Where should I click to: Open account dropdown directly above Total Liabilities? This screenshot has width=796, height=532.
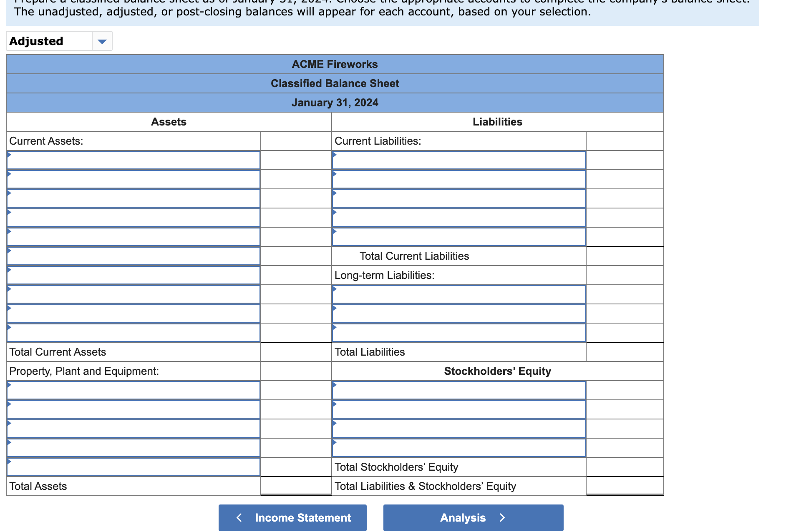(x=459, y=333)
